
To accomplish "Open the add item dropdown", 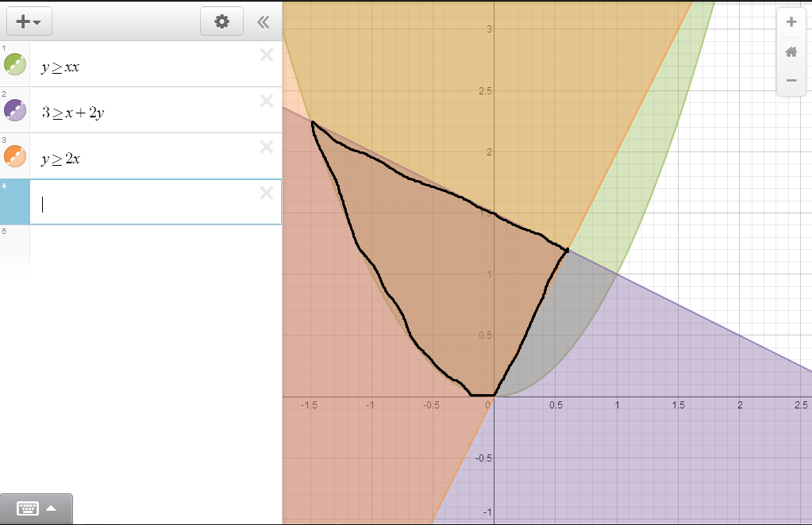I will [x=29, y=22].
